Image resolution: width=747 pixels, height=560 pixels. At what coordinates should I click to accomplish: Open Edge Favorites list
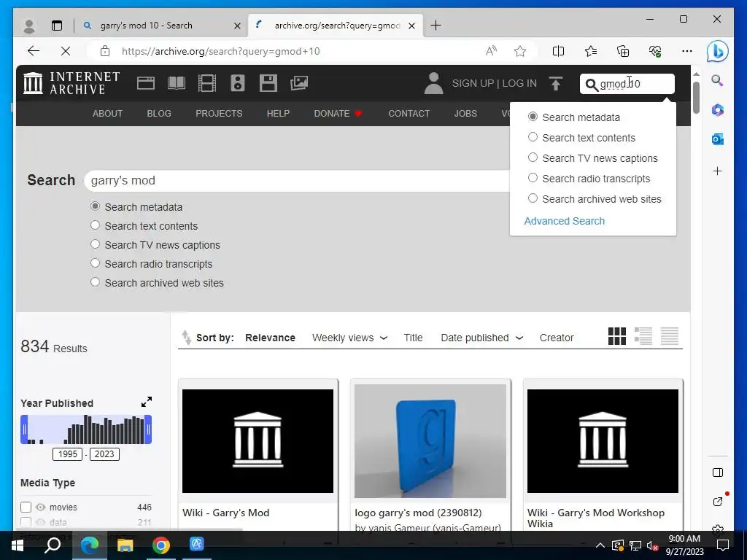[x=591, y=51]
